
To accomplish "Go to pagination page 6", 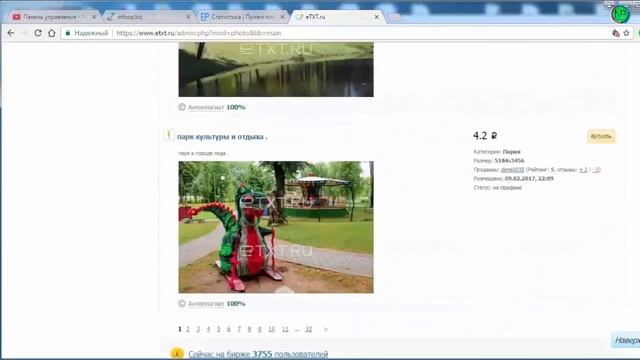I will pos(229,329).
